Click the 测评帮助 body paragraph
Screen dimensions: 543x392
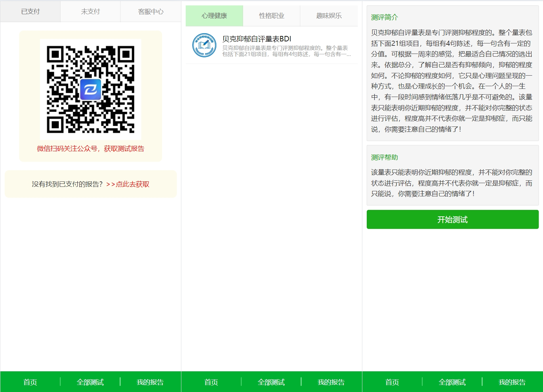[452, 183]
